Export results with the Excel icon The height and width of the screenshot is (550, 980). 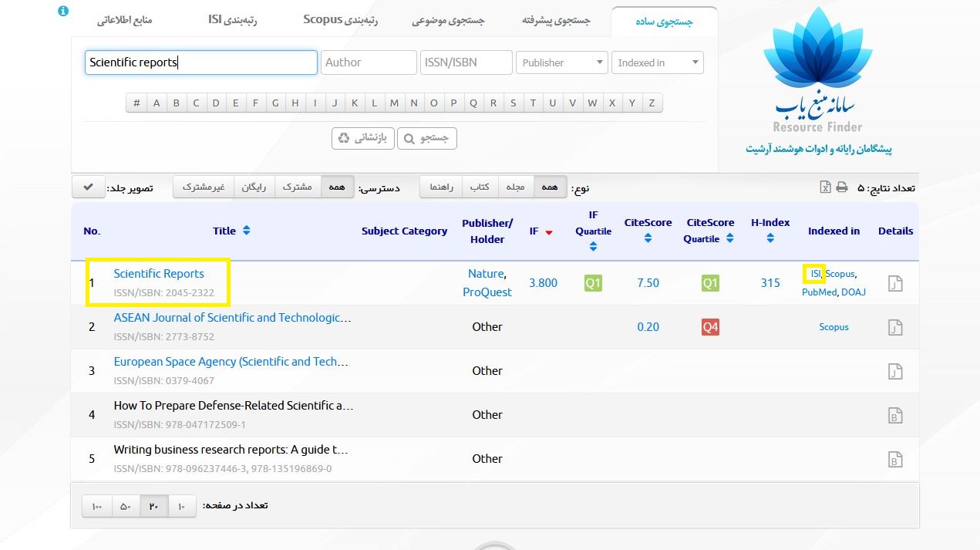[825, 187]
